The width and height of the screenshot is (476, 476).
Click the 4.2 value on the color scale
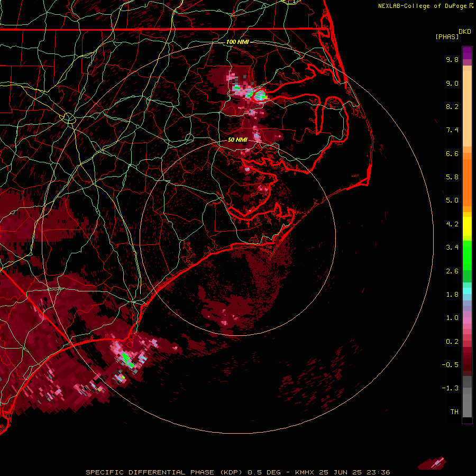(452, 224)
